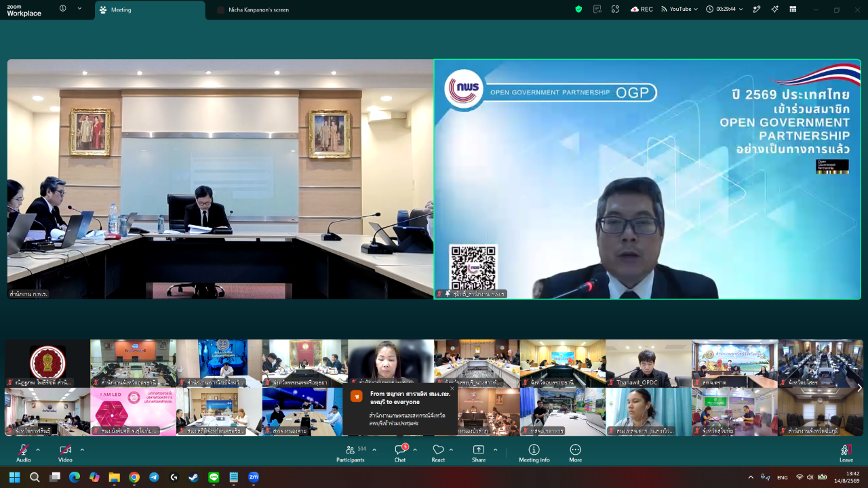Change view layout with the grid icon

tap(793, 9)
